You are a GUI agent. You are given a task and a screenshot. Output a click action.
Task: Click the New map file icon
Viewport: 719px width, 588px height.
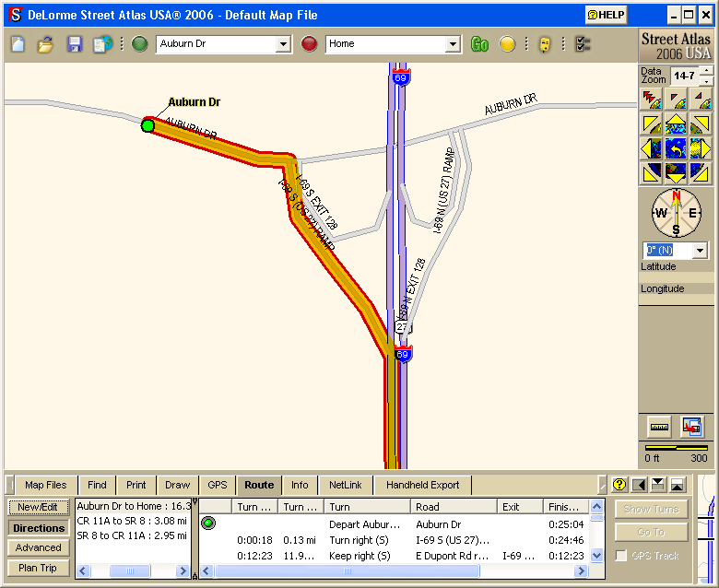click(x=18, y=44)
